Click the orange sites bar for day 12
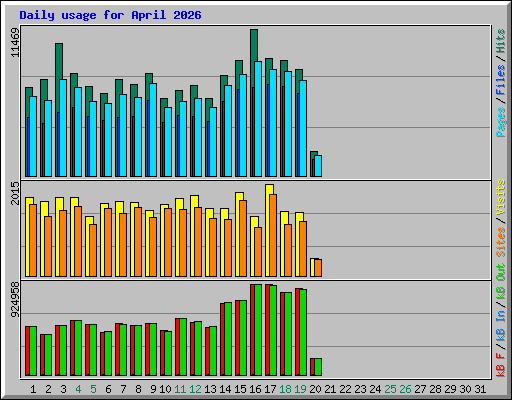The image size is (512, 400). pos(198,242)
